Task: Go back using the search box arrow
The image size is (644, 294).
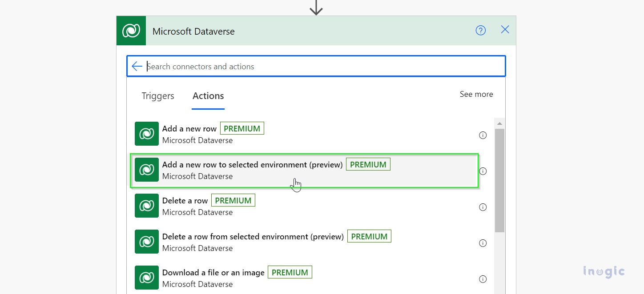Action: pyautogui.click(x=137, y=66)
